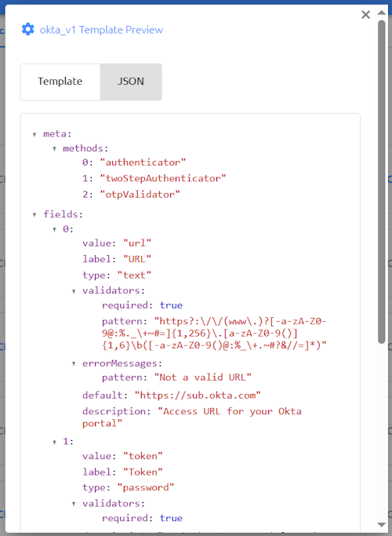Select the "otpValidator" value
Image resolution: width=392 pixels, height=536 pixels.
pyautogui.click(x=140, y=195)
